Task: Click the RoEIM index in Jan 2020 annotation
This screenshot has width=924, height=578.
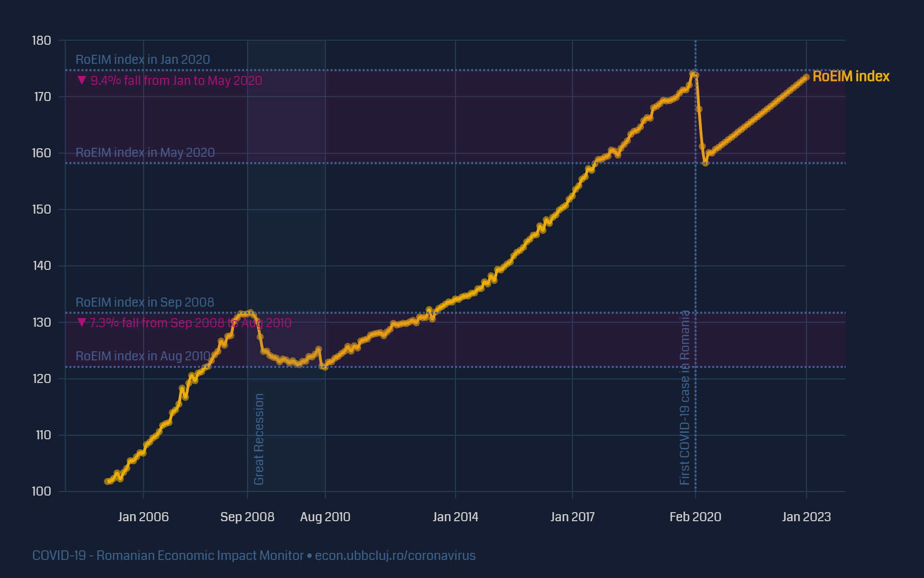Action: coord(143,59)
